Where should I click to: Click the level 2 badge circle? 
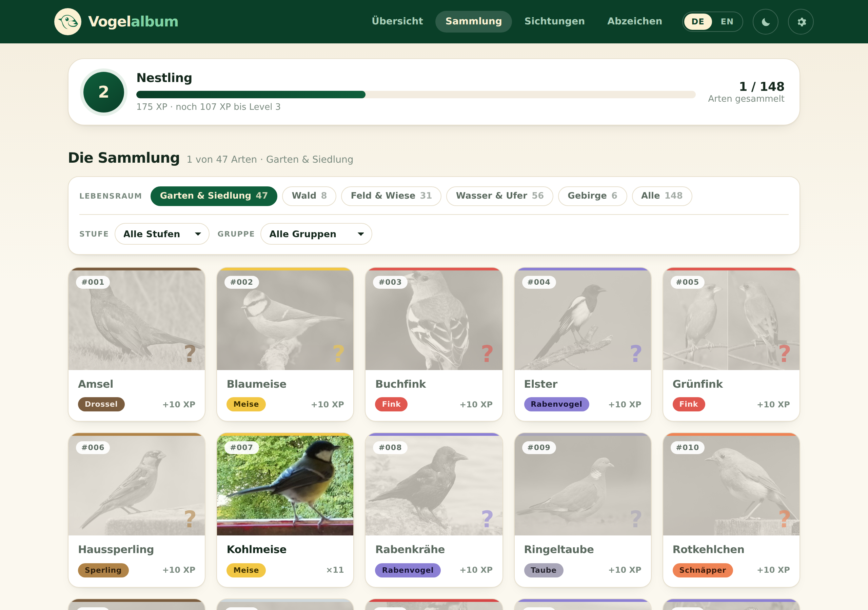pos(104,92)
